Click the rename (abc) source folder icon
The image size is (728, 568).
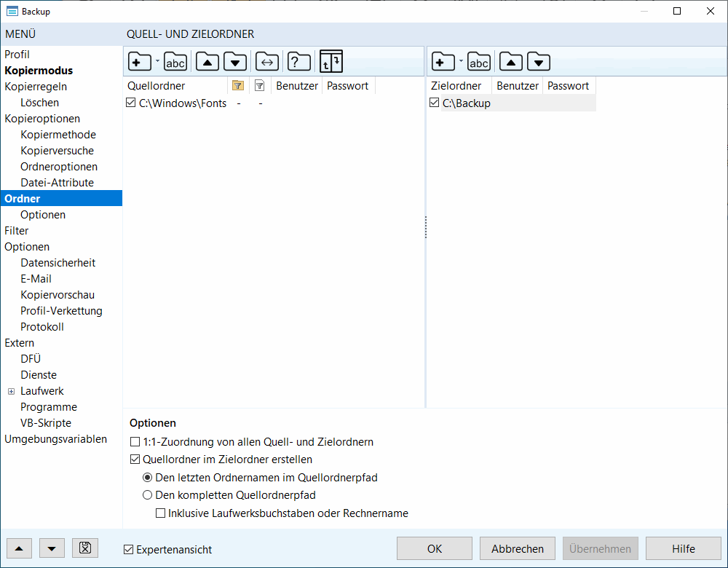click(x=175, y=63)
